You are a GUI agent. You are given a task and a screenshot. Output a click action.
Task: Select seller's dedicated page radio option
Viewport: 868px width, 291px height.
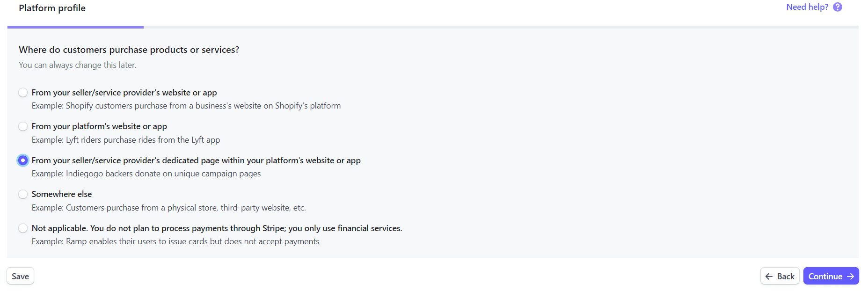[23, 160]
